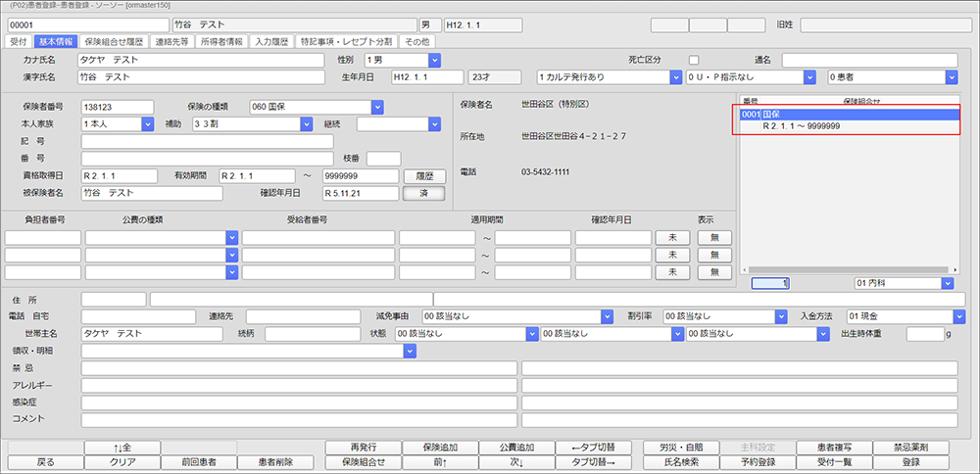Open the 本人家族 dropdown

coord(148,123)
